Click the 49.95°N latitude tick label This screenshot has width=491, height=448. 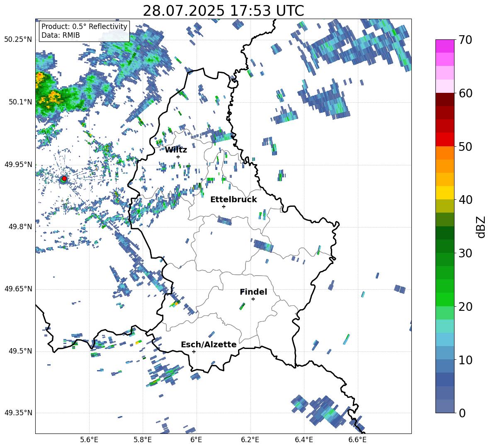(18, 165)
